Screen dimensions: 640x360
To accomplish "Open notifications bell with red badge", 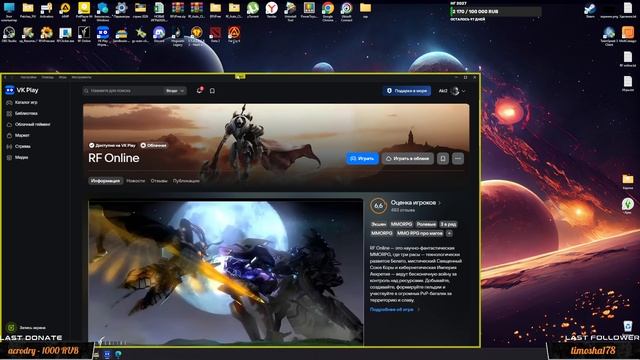I will click(x=200, y=90).
